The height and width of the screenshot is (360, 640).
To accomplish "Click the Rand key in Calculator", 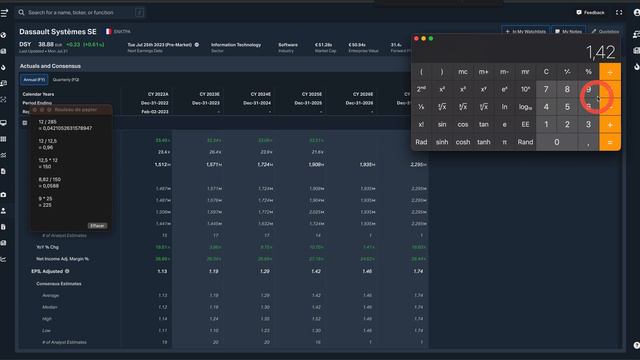I will point(525,142).
